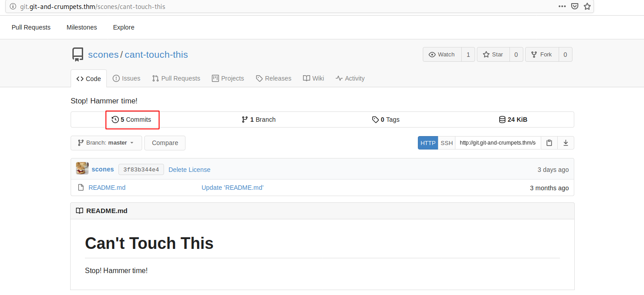This screenshot has width=644, height=295.
Task: Click the Compare button
Action: [x=165, y=143]
